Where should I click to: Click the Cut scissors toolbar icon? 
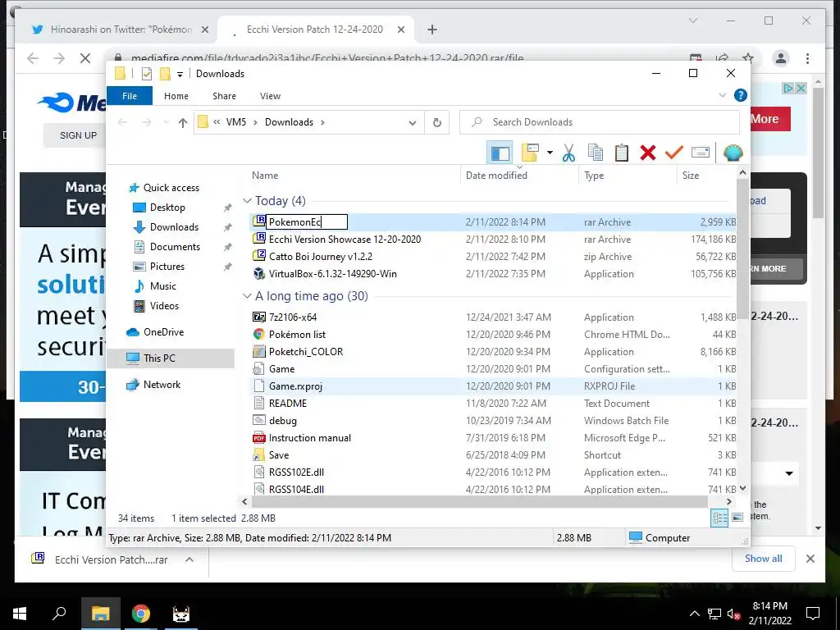point(568,153)
